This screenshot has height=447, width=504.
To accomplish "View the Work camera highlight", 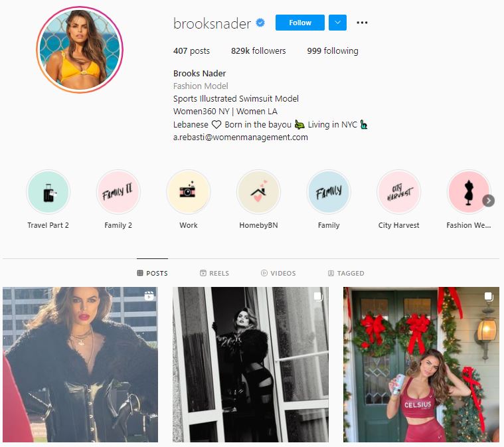I will (189, 192).
